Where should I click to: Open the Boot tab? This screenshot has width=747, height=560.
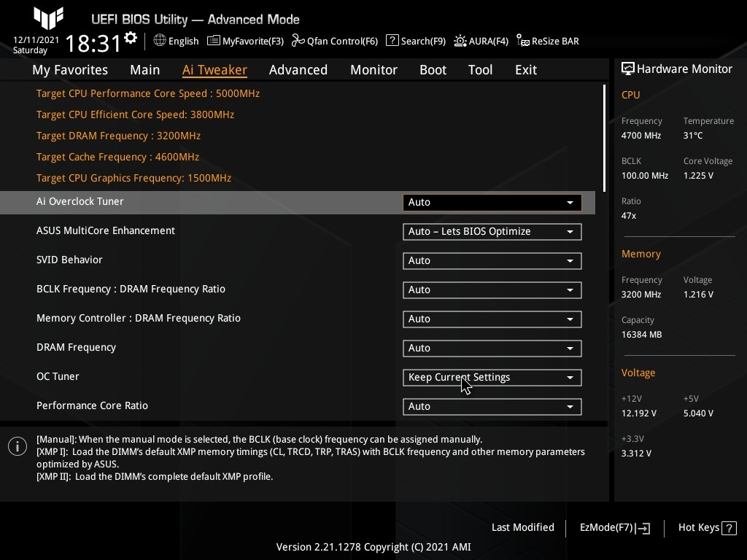pos(433,70)
